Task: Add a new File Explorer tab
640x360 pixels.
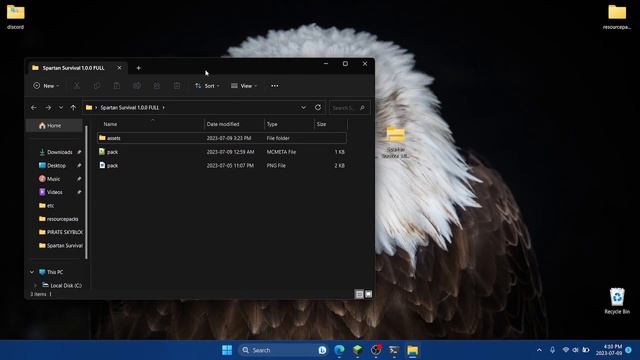Action: pos(138,68)
